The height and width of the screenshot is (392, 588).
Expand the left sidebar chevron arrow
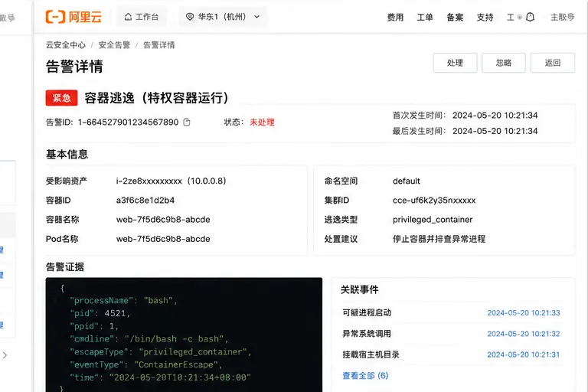click(5, 354)
